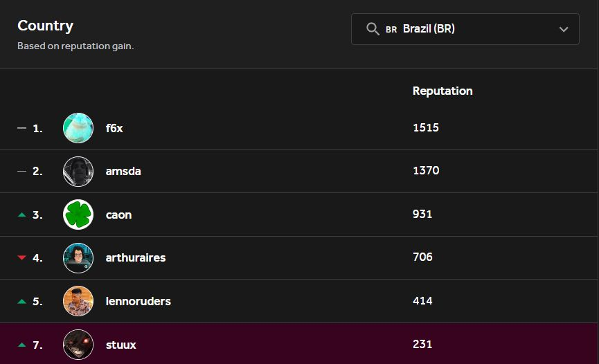Click caon's green clover avatar

coord(78,215)
